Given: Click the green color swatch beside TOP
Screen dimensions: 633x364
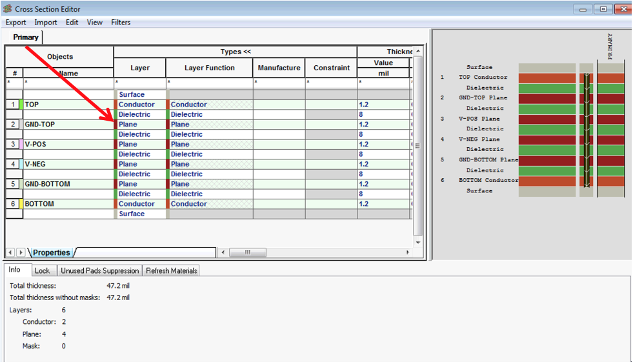Looking at the screenshot, I should point(21,105).
